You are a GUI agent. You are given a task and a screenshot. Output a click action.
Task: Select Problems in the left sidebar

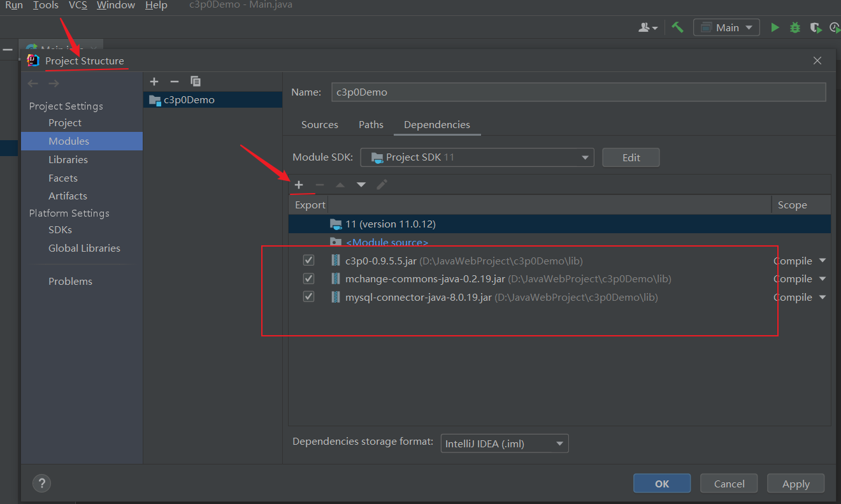pos(70,281)
